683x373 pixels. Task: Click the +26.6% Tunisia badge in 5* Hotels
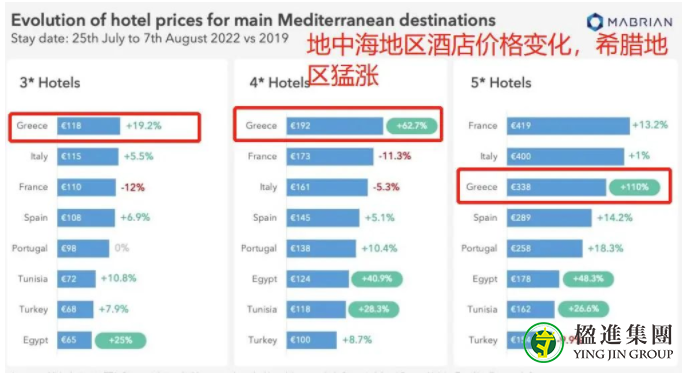click(583, 309)
